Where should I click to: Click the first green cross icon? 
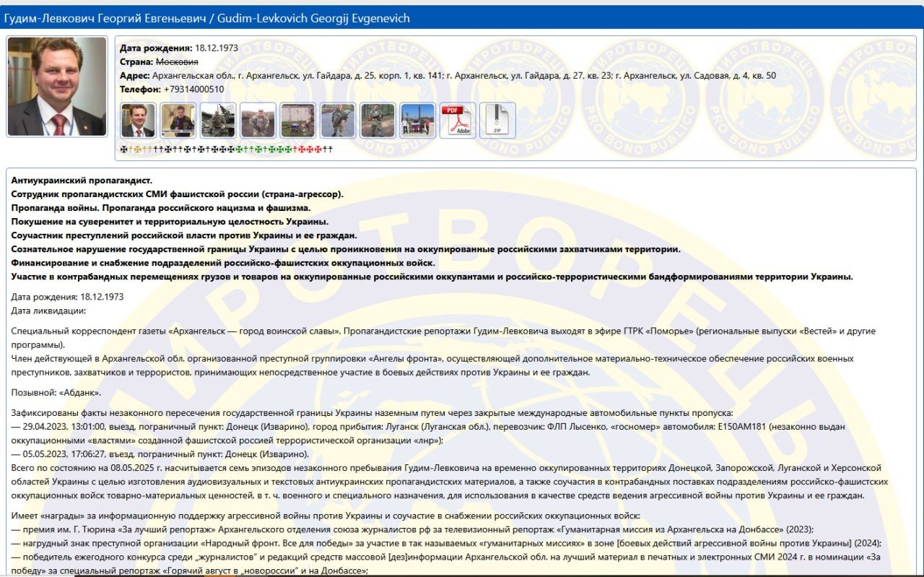coord(240,149)
